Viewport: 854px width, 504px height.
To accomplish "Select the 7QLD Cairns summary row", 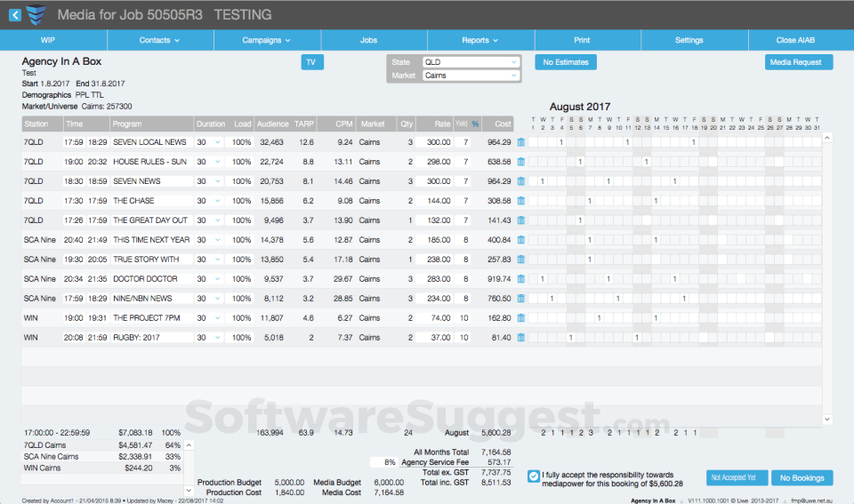I will (x=101, y=445).
